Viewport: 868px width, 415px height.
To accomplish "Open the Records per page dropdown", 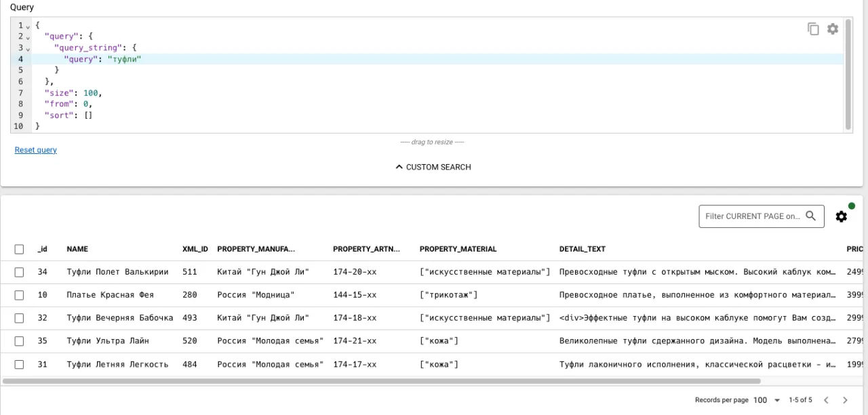I will (767, 400).
